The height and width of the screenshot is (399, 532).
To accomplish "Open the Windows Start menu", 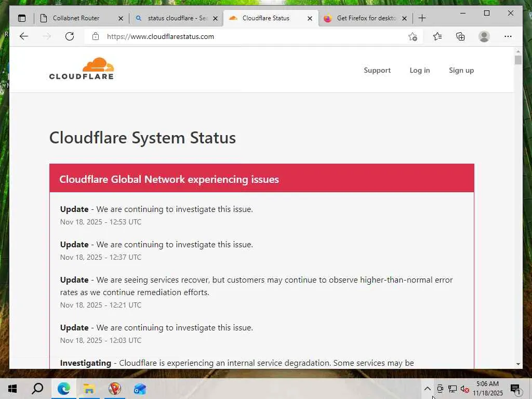I will (12, 389).
